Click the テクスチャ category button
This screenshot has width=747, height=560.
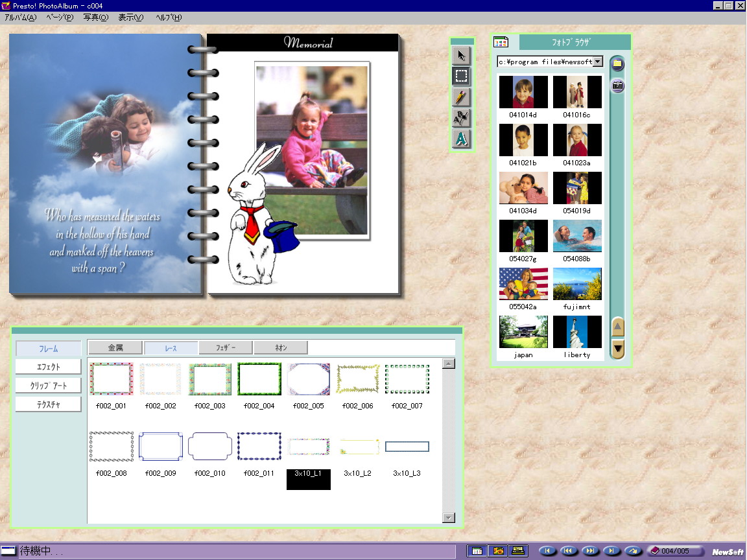pyautogui.click(x=48, y=404)
